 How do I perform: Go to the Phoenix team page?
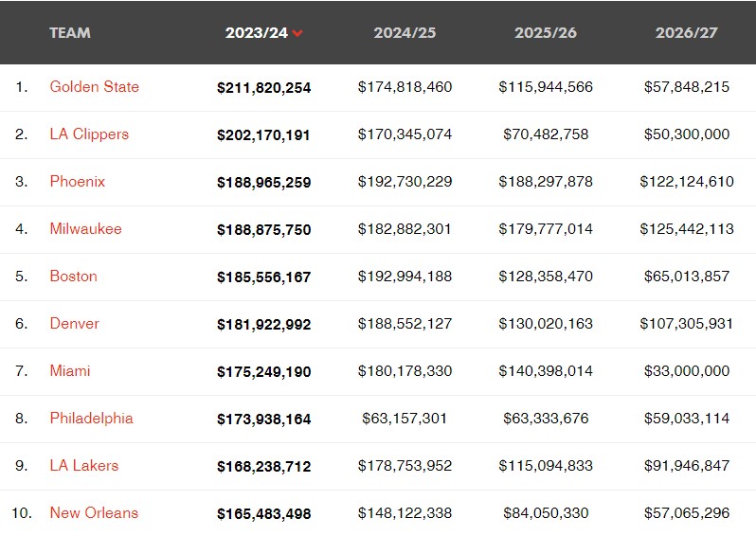[78, 181]
